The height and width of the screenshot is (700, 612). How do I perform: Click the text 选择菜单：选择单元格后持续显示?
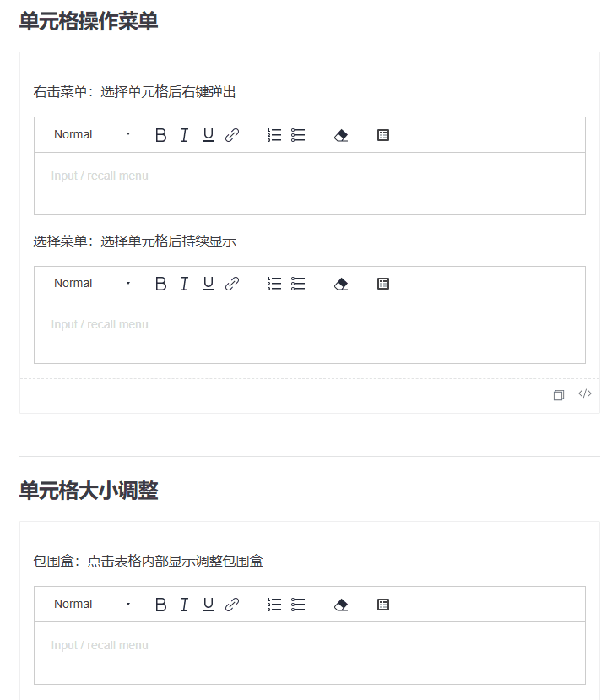(134, 241)
